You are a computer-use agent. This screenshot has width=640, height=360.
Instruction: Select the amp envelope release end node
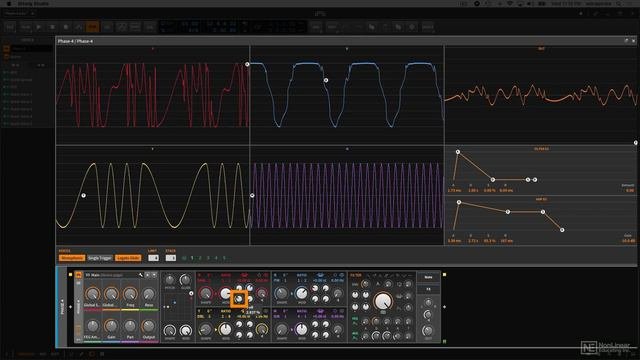click(x=562, y=230)
